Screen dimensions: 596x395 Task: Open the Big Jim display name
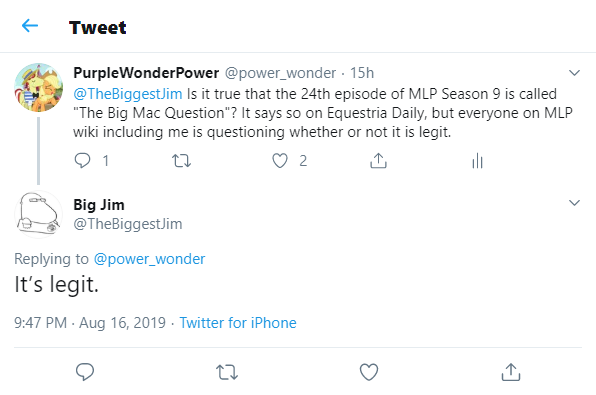(x=99, y=205)
